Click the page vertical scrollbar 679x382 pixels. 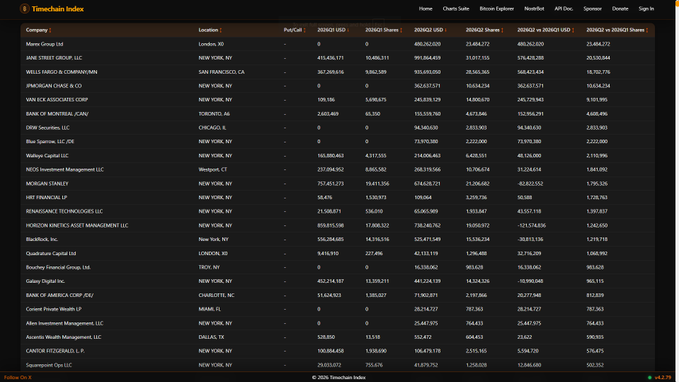[x=676, y=191]
